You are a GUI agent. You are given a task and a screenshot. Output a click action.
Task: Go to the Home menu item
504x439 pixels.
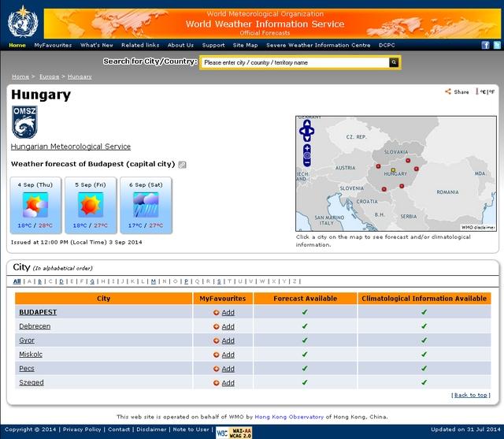click(17, 45)
